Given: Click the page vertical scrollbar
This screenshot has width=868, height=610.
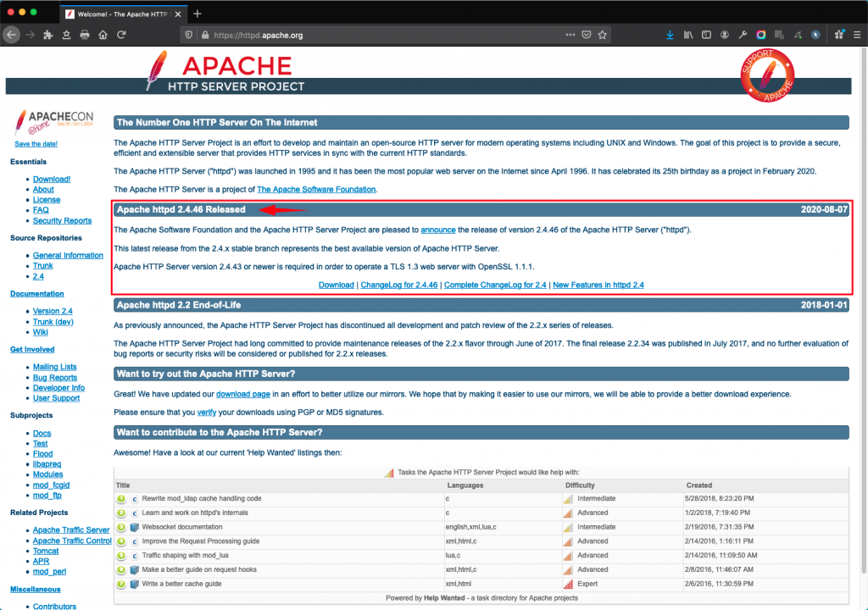Looking at the screenshot, I should 863,310.
